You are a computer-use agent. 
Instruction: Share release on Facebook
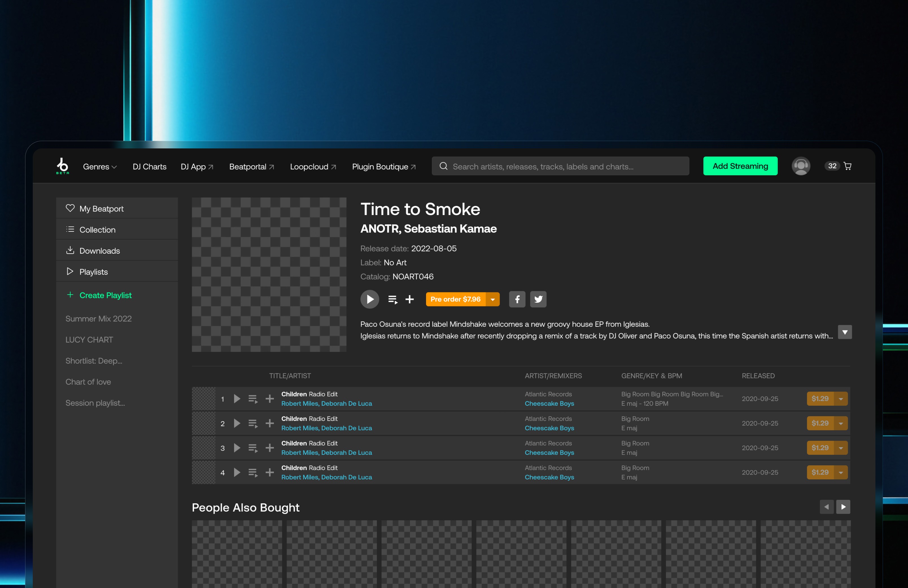517,299
